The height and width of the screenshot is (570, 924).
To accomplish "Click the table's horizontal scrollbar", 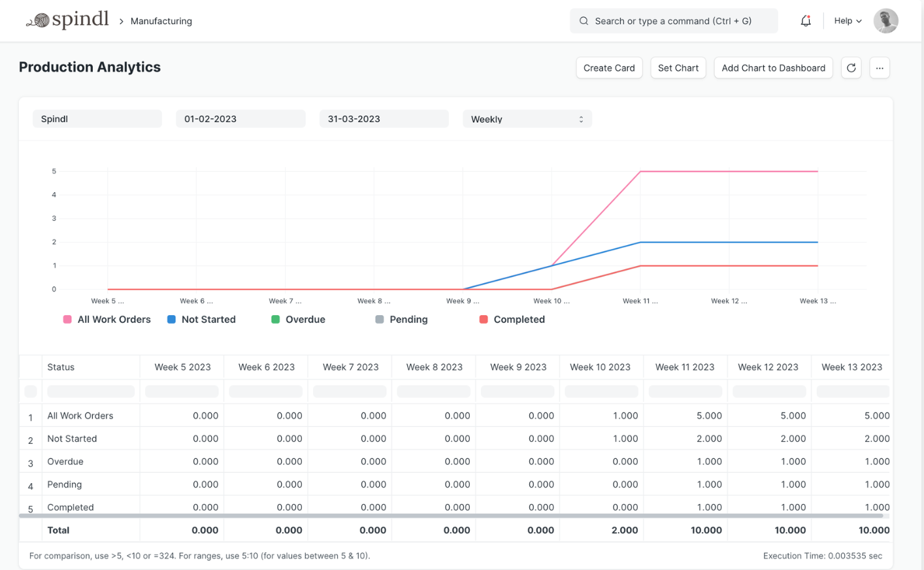I will tap(451, 516).
